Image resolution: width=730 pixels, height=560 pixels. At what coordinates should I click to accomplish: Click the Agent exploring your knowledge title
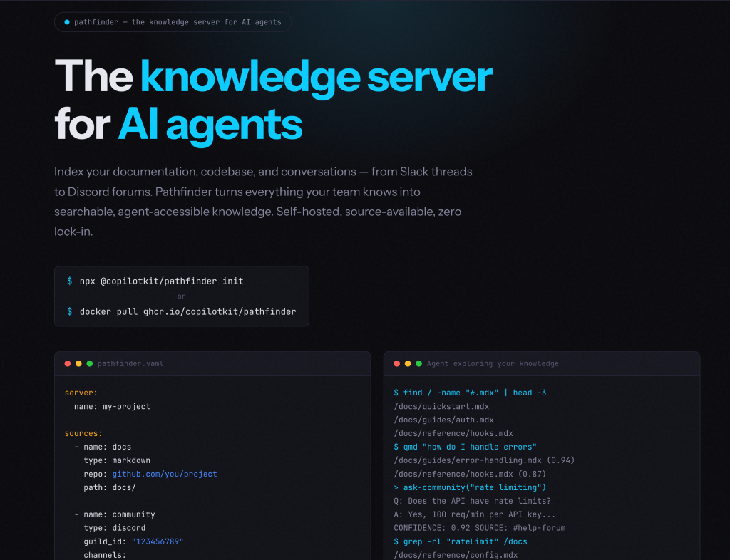[493, 364]
